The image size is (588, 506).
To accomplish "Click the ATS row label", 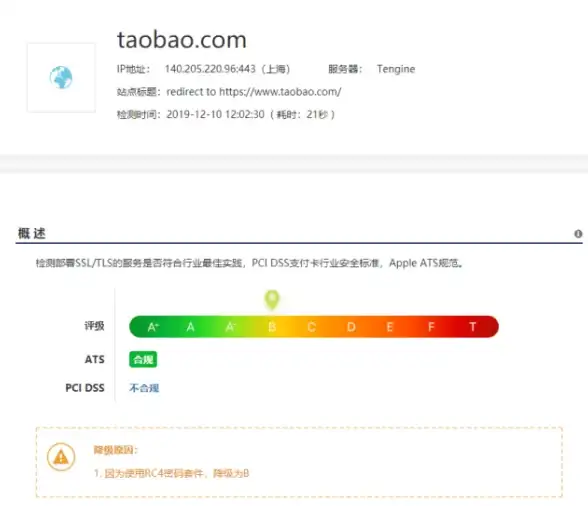I will [94, 359].
